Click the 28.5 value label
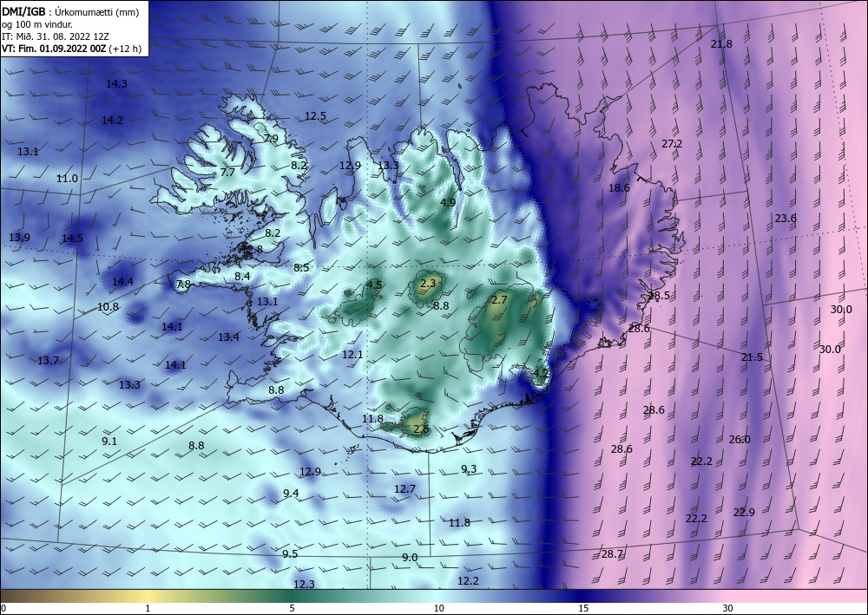 pyautogui.click(x=659, y=295)
